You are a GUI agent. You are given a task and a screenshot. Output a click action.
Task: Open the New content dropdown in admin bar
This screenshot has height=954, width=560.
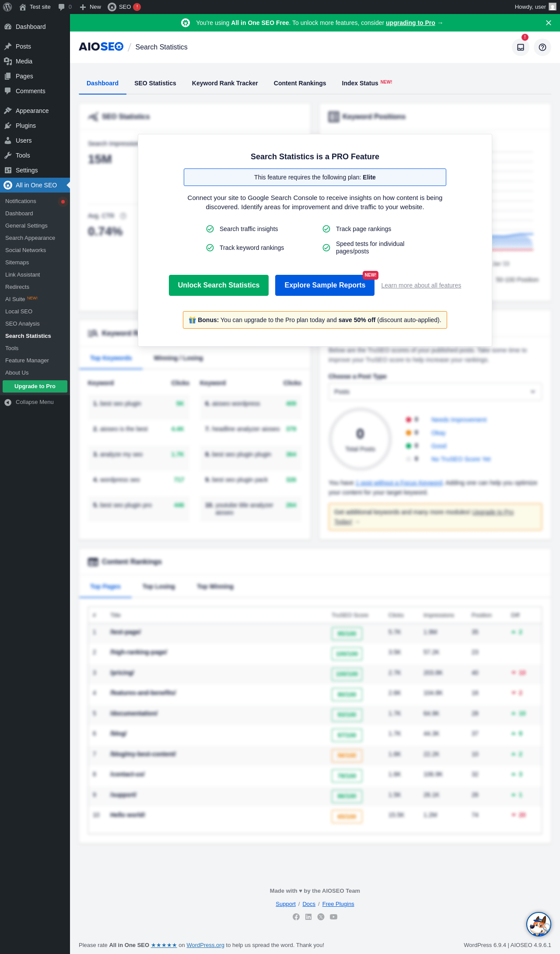90,7
